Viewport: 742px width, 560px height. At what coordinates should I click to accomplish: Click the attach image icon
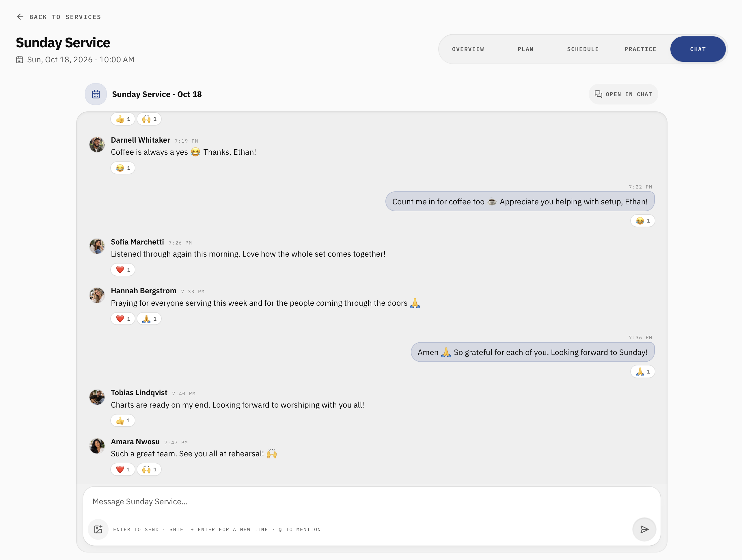point(98,529)
